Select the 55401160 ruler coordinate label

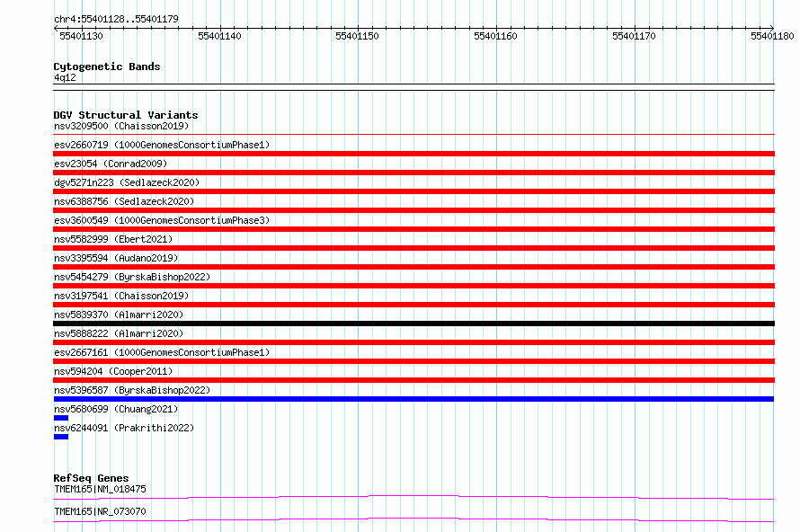coord(495,36)
